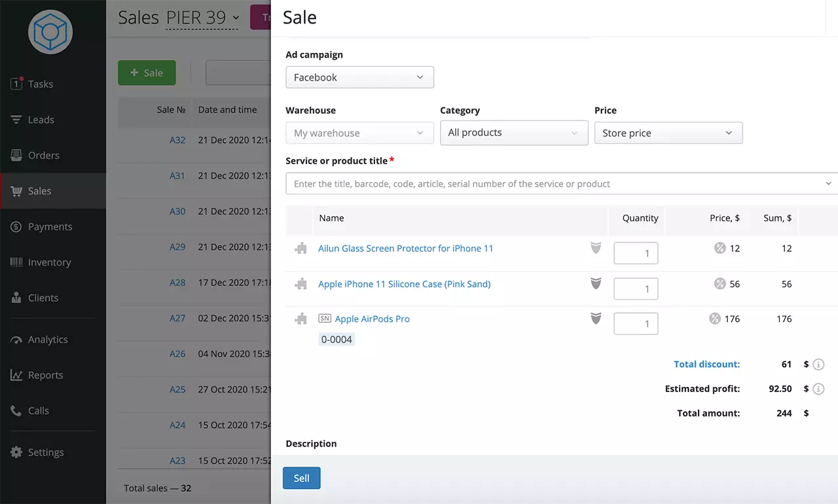This screenshot has width=838, height=504.
Task: Click warranty shield icon for Silicone Case
Action: pos(596,283)
